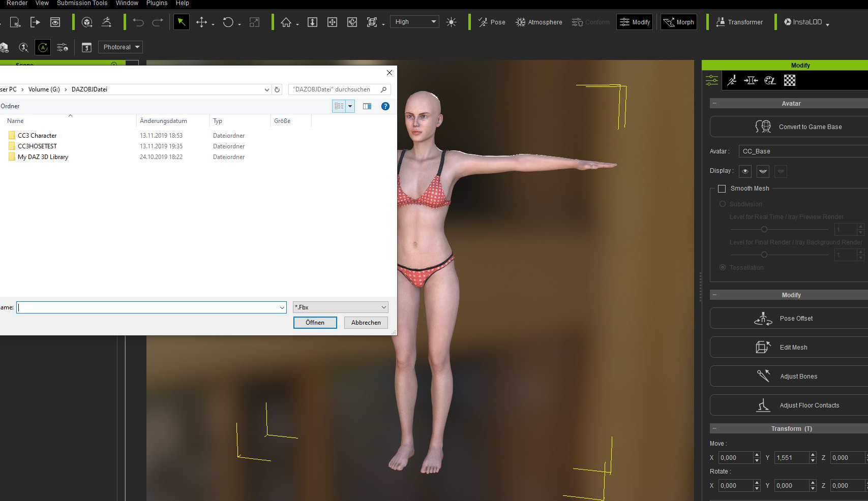868x501 pixels.
Task: Toggle the Atmosphere panel button
Action: click(x=539, y=22)
